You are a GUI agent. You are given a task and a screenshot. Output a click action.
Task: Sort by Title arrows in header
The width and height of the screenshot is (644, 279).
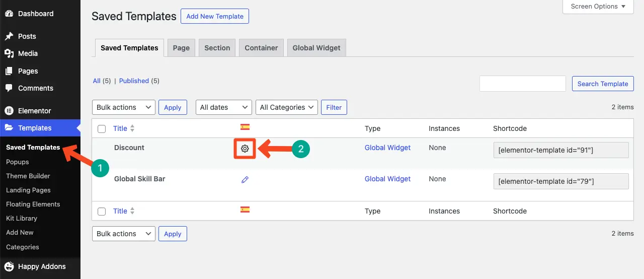click(x=132, y=128)
